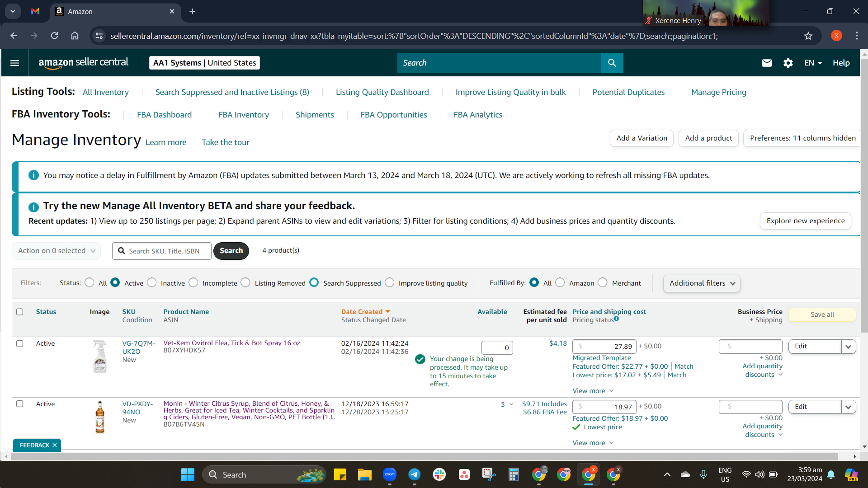Open Snipping Tool from the taskbar
Image resolution: width=868 pixels, height=488 pixels.
(x=489, y=474)
